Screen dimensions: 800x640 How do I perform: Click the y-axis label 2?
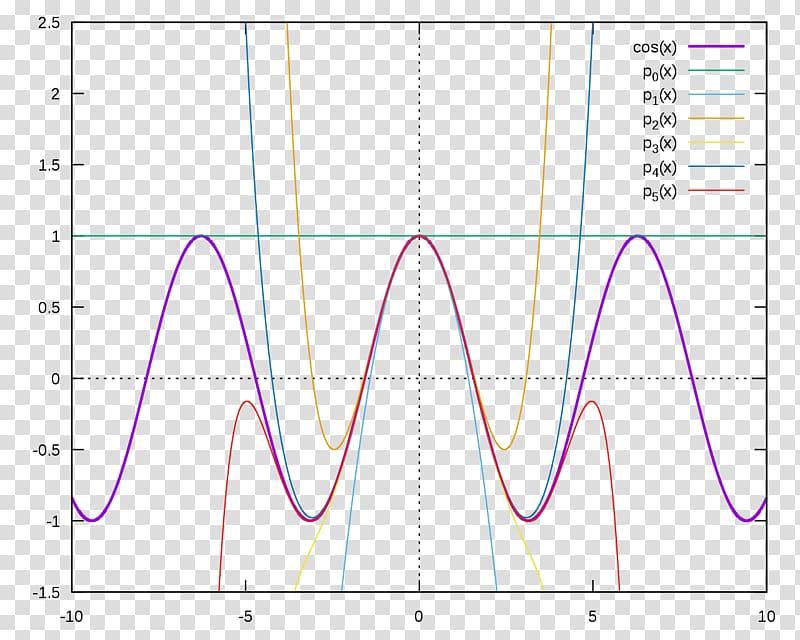(55, 94)
